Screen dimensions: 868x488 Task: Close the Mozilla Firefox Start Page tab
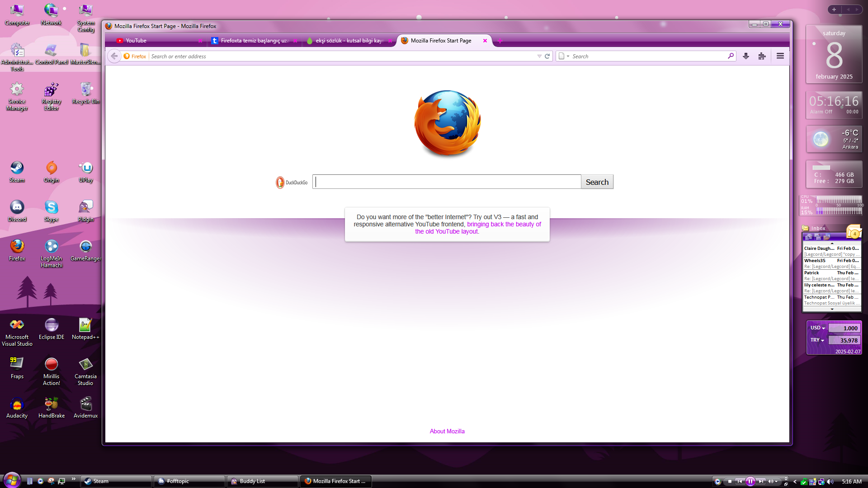pyautogui.click(x=485, y=41)
